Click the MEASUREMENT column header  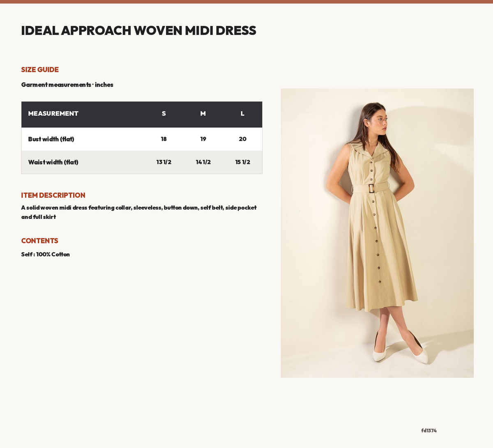(53, 113)
